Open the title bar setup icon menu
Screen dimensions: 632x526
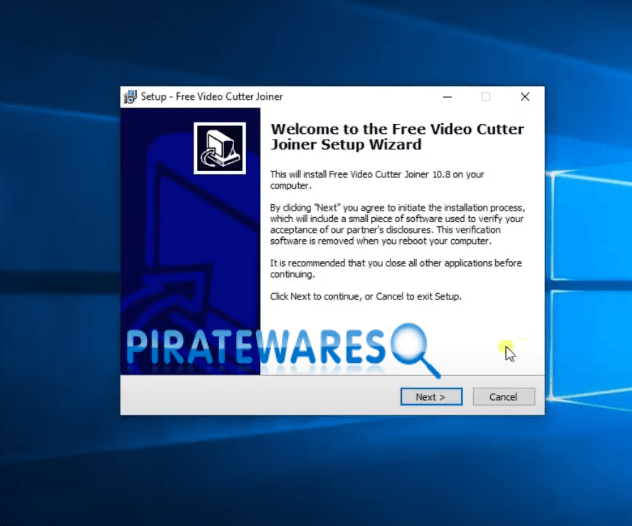(130, 97)
